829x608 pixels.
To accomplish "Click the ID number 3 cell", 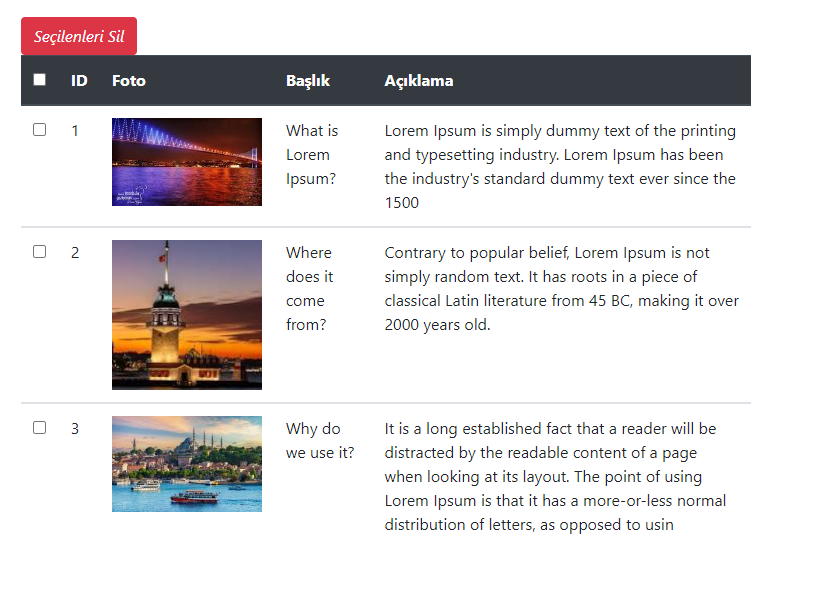I will [x=75, y=429].
